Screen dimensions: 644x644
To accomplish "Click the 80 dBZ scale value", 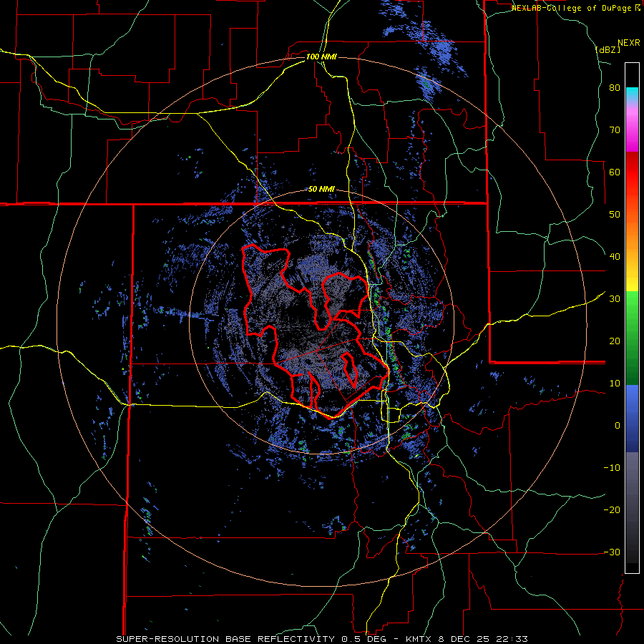I will point(615,88).
